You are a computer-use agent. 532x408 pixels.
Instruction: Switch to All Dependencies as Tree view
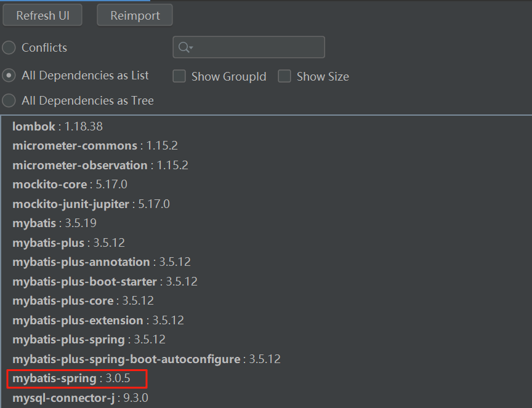click(9, 100)
